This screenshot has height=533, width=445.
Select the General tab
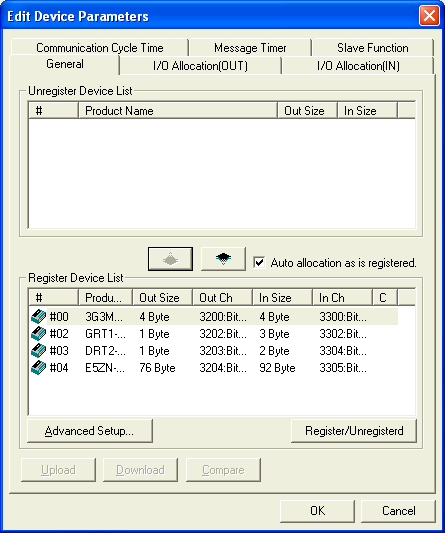(65, 64)
